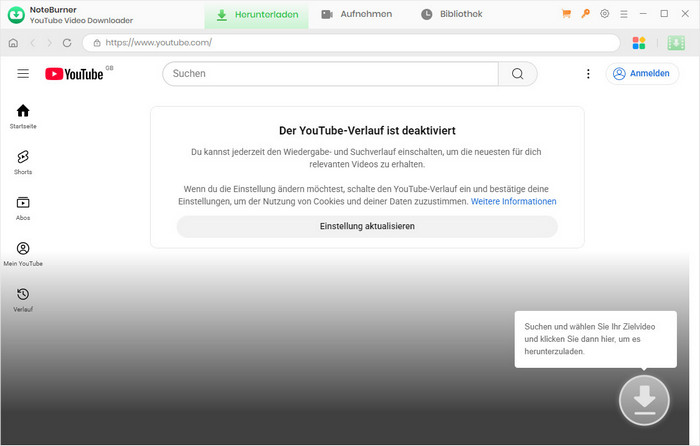
Task: Open Mein YouTube in sidebar
Action: pos(23,254)
